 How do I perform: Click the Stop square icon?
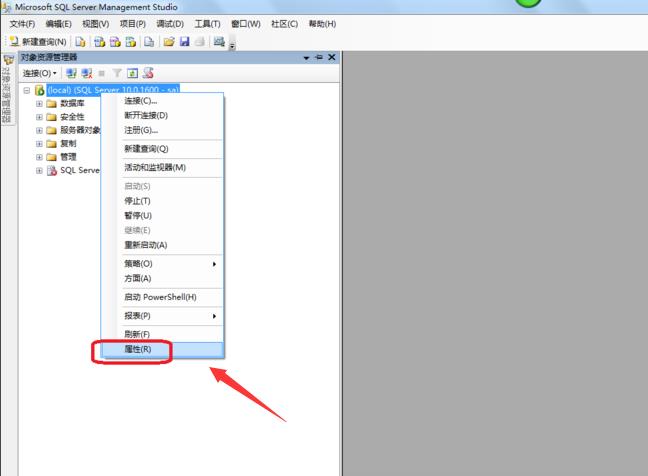click(x=102, y=73)
